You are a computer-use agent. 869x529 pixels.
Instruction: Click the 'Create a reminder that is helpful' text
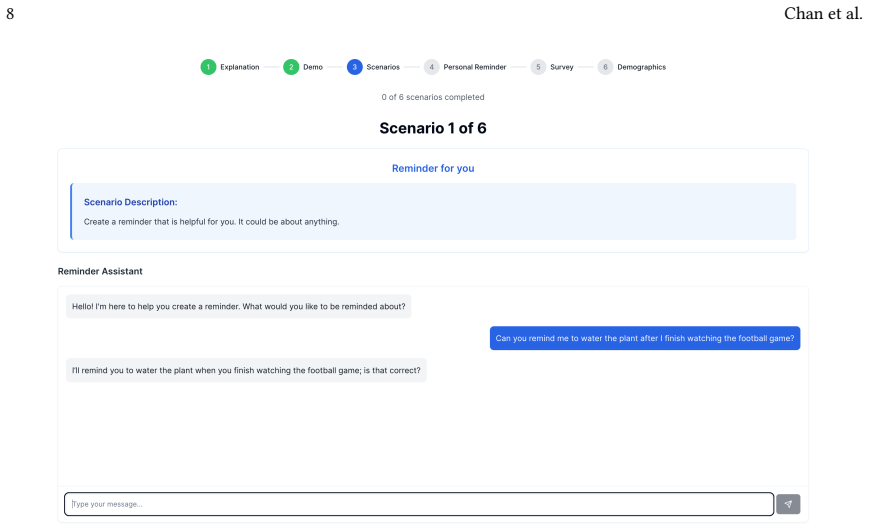pos(212,222)
